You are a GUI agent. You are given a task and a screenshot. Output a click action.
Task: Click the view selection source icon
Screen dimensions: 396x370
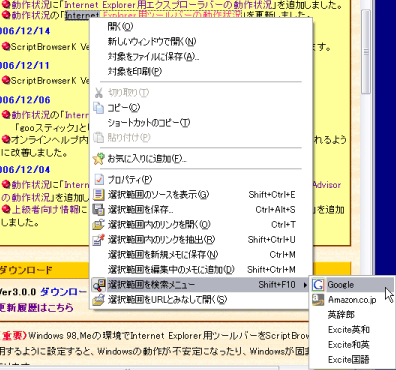pyautogui.click(x=99, y=194)
